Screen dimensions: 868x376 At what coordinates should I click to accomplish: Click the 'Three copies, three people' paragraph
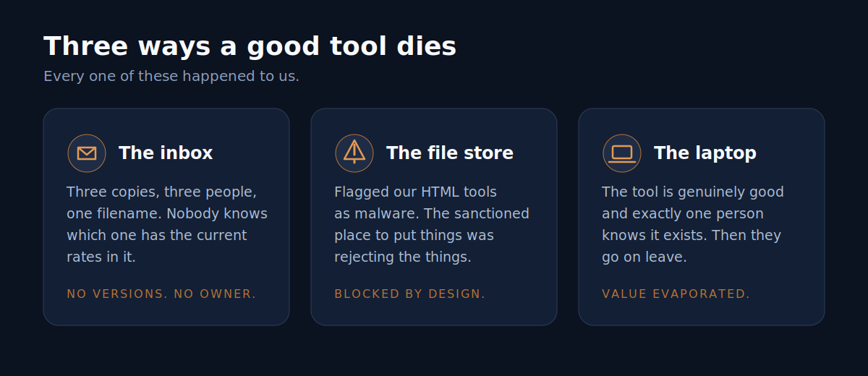point(167,224)
